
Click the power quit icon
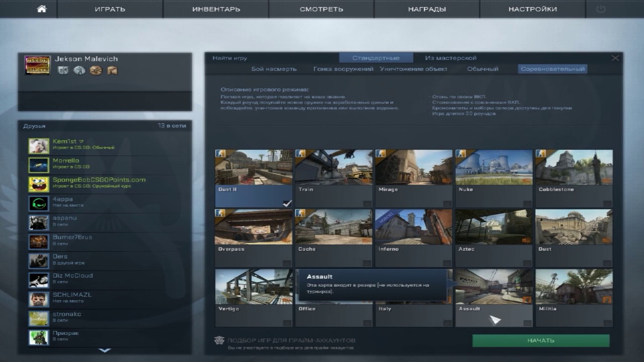tap(601, 9)
